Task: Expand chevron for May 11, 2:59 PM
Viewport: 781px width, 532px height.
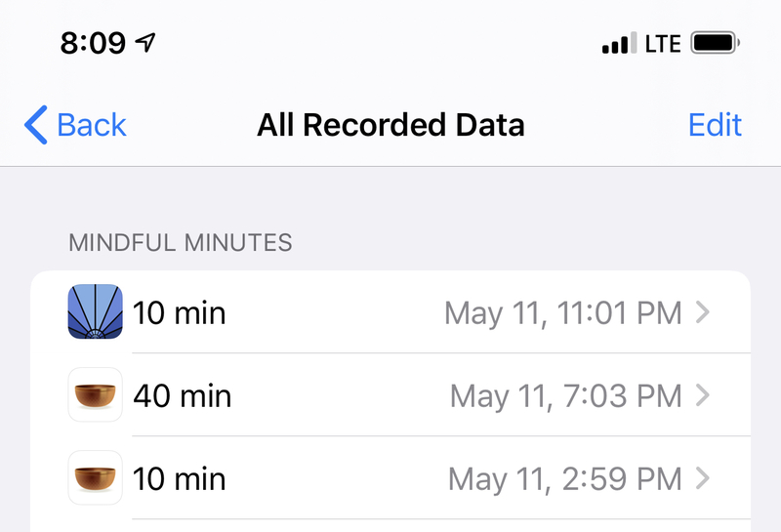Action: (703, 478)
